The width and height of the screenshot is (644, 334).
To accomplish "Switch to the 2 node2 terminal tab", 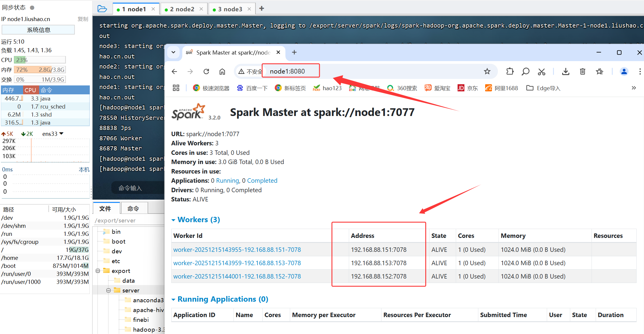I will click(x=182, y=9).
